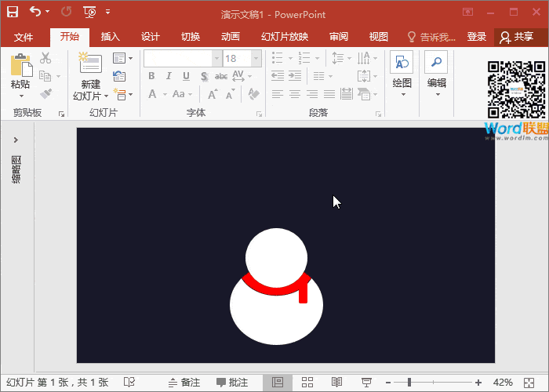This screenshot has width=549, height=392.
Task: Click the Paste clipboard icon
Action: [20, 66]
